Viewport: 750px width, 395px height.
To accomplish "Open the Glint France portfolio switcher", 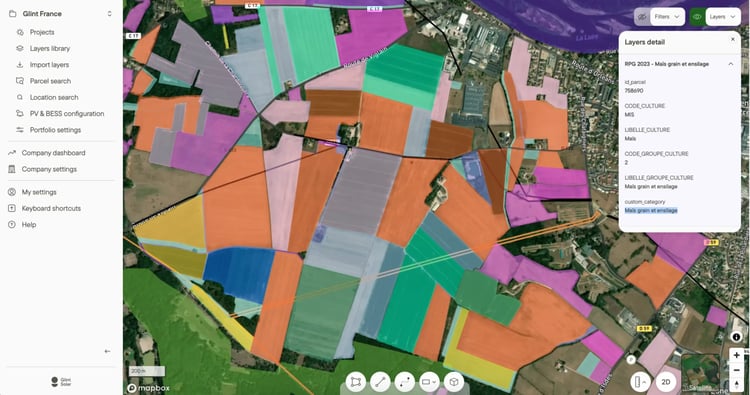I will 61,14.
